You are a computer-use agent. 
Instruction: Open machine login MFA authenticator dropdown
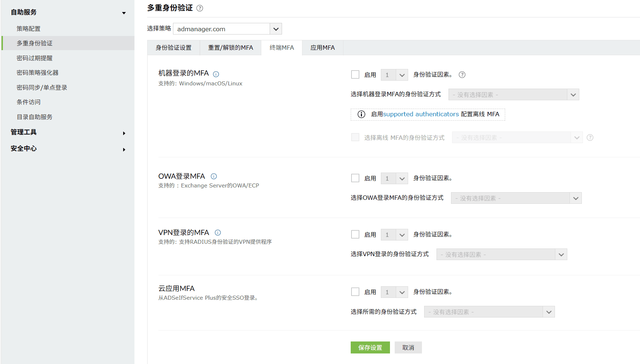click(573, 95)
